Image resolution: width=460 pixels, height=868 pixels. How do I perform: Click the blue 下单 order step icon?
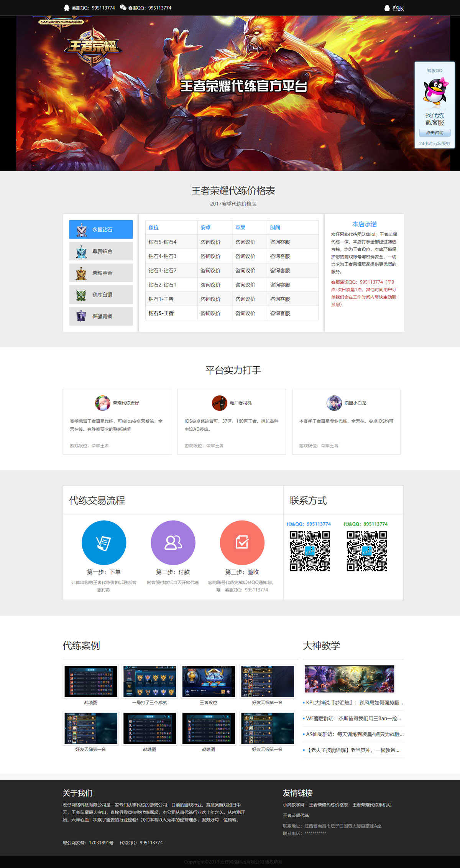[x=104, y=542]
